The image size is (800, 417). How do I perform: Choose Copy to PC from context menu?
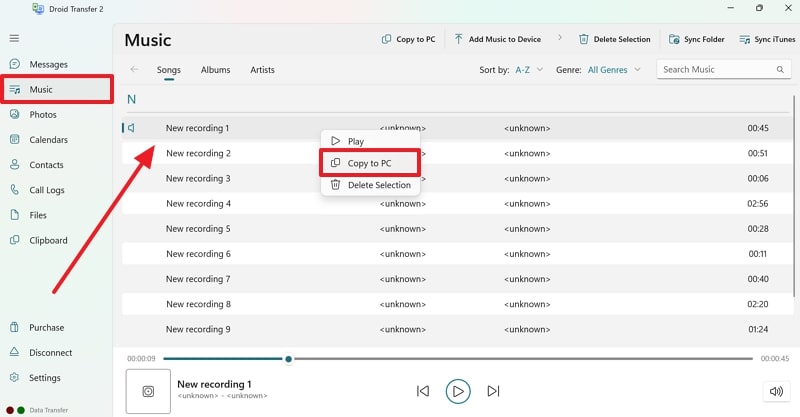(x=370, y=163)
